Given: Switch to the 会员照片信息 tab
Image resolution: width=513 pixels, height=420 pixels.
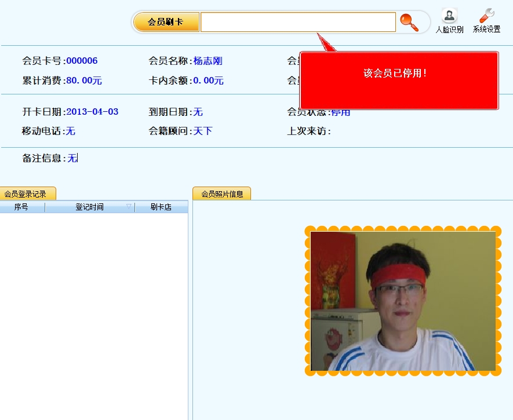Looking at the screenshot, I should point(222,194).
